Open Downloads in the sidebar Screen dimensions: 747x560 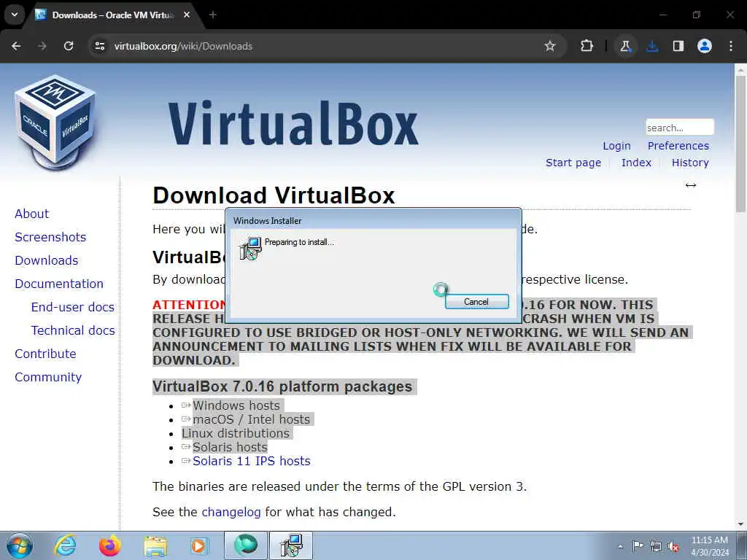pyautogui.click(x=47, y=260)
